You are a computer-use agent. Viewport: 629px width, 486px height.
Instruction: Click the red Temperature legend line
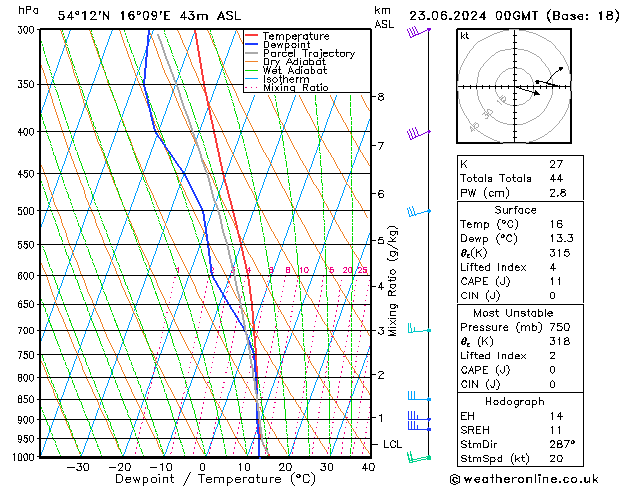click(251, 36)
